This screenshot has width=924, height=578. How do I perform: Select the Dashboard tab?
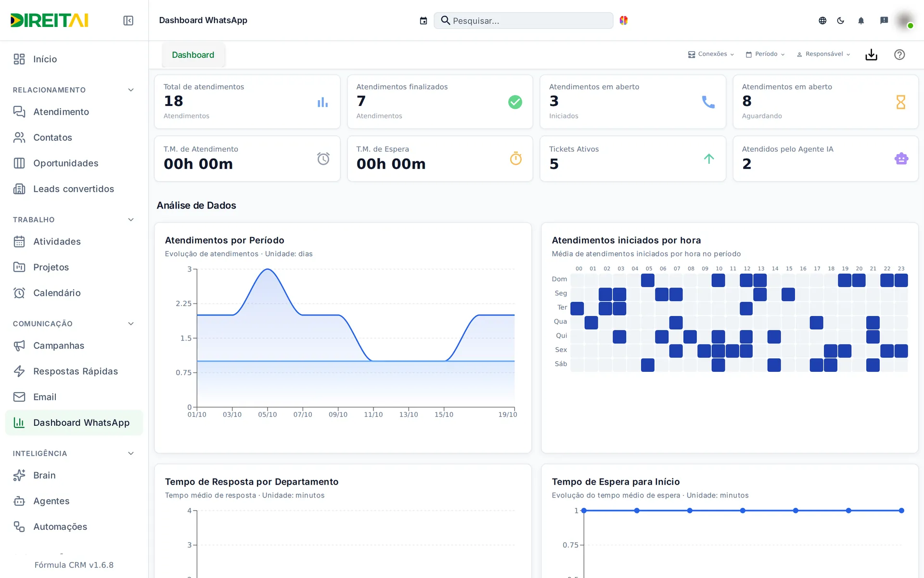point(193,55)
